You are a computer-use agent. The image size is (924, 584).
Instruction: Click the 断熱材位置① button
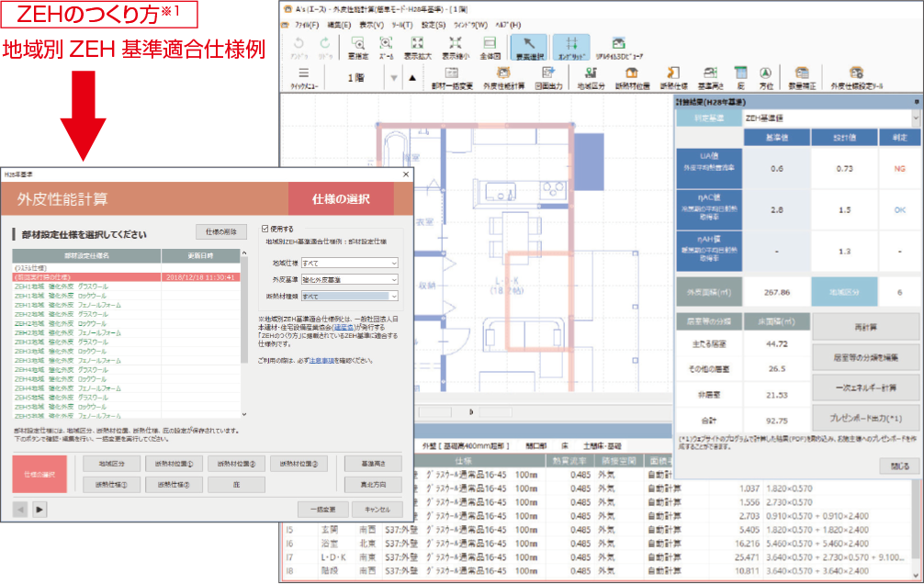(174, 464)
